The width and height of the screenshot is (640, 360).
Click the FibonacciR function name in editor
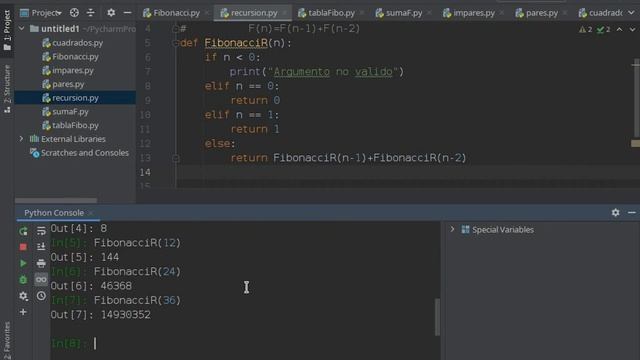[x=236, y=43]
